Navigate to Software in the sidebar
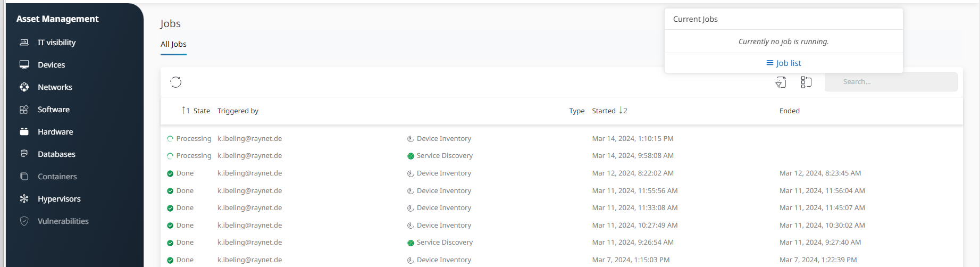This screenshot has height=267, width=980. click(53, 110)
